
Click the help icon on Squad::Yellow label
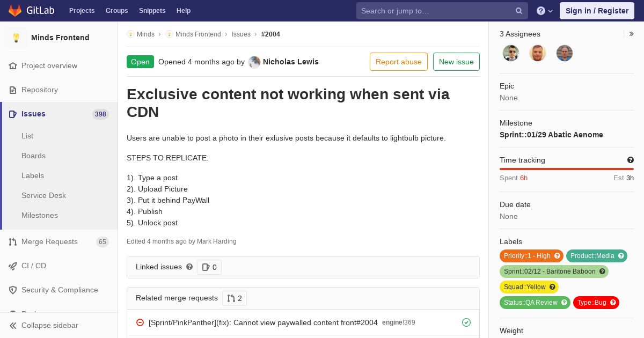552,287
